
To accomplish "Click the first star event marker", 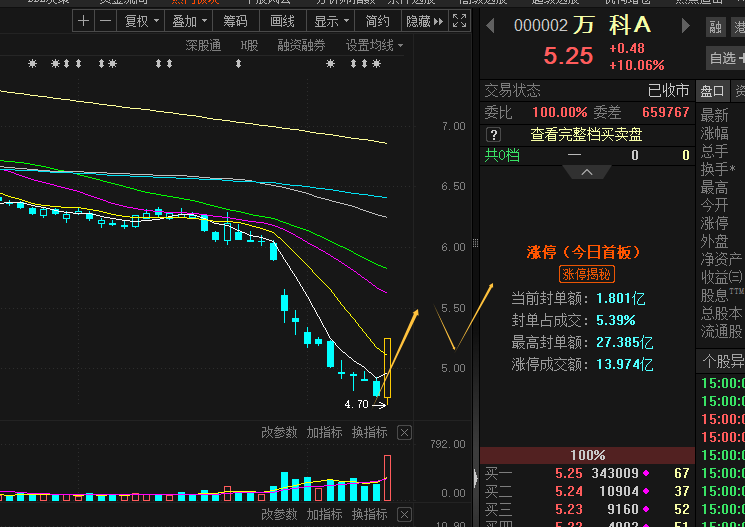I will 32,63.
